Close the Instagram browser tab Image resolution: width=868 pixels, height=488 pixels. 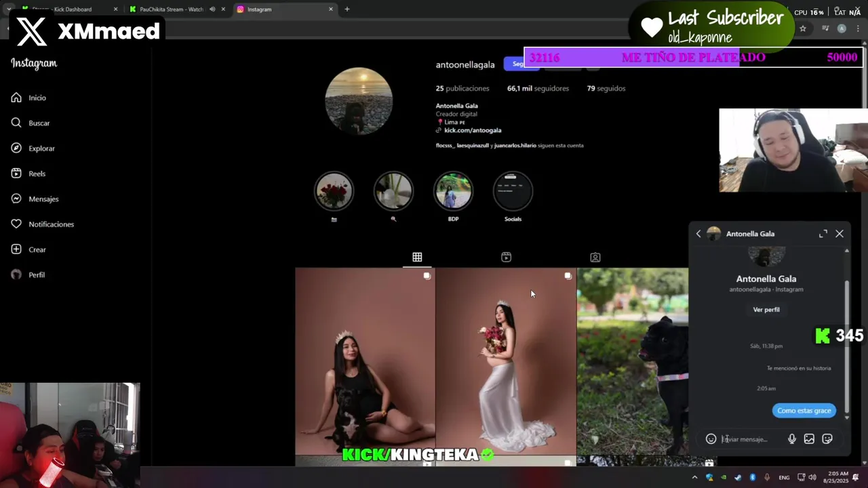click(x=331, y=9)
